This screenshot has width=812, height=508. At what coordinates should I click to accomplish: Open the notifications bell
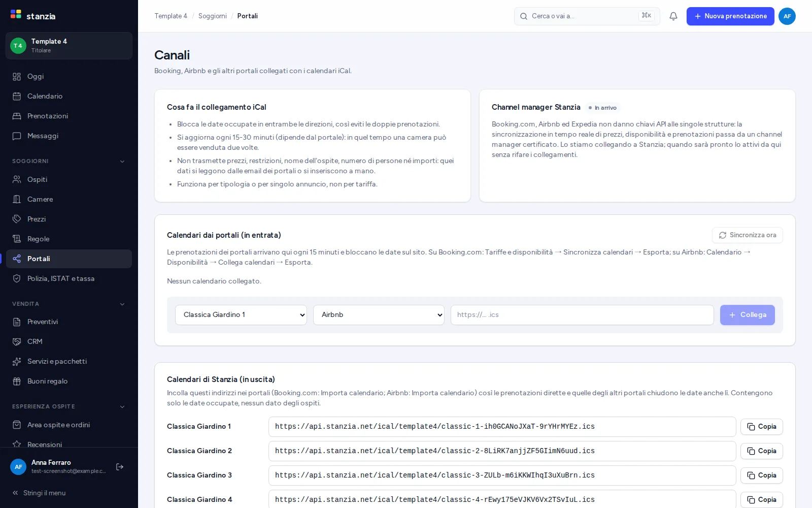click(673, 16)
